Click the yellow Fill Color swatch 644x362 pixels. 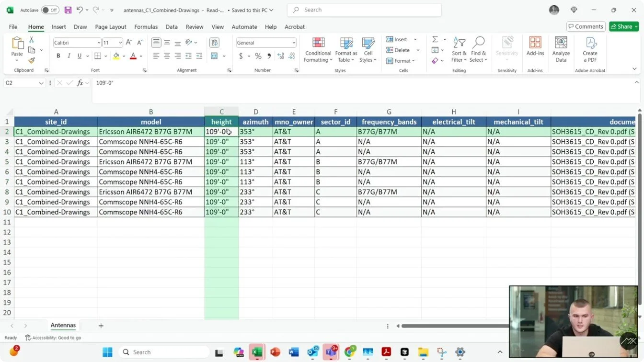click(116, 56)
